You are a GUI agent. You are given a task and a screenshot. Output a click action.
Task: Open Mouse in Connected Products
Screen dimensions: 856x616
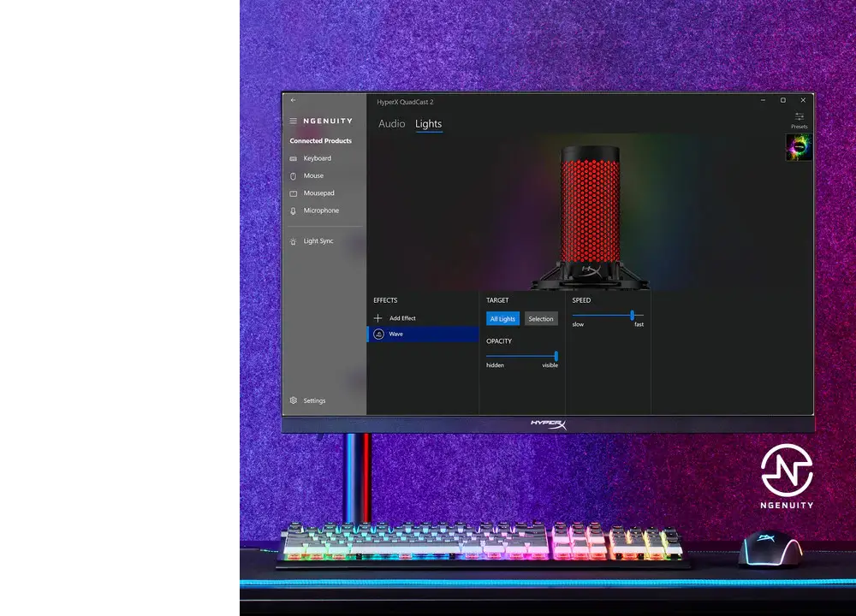(313, 175)
